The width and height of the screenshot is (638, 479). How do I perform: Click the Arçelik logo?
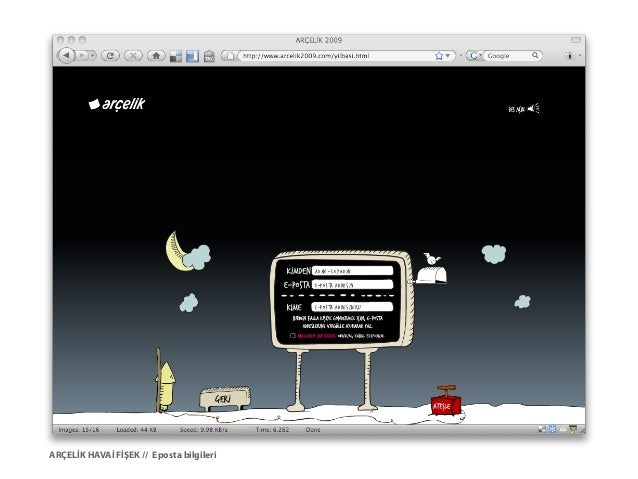click(117, 104)
